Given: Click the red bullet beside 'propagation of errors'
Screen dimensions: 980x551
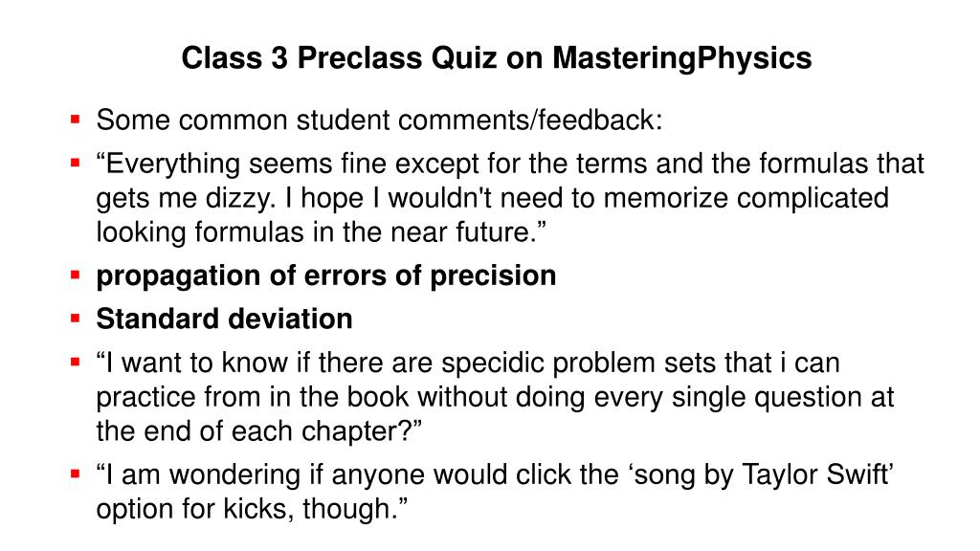Looking at the screenshot, I should (x=76, y=275).
